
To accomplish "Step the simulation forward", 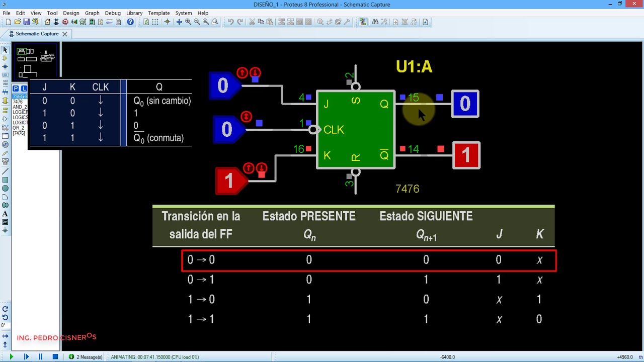I will (26, 357).
